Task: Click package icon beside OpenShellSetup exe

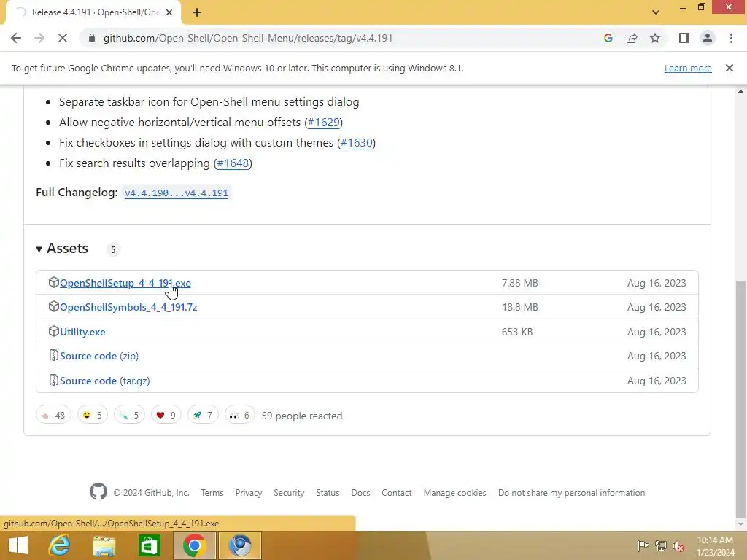Action: tap(53, 282)
